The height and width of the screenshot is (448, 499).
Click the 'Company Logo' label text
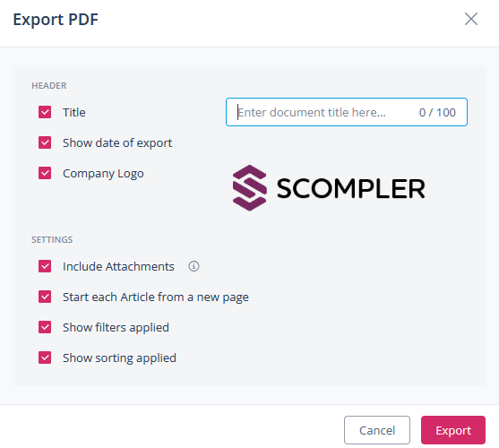[103, 174]
